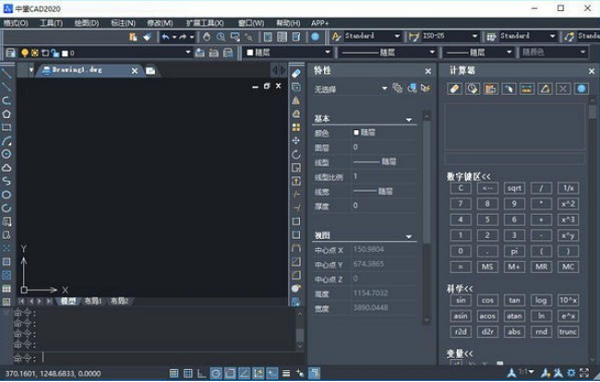Viewport: 600px width, 382px height.
Task: Click the calculator help icon
Action: pyautogui.click(x=581, y=89)
